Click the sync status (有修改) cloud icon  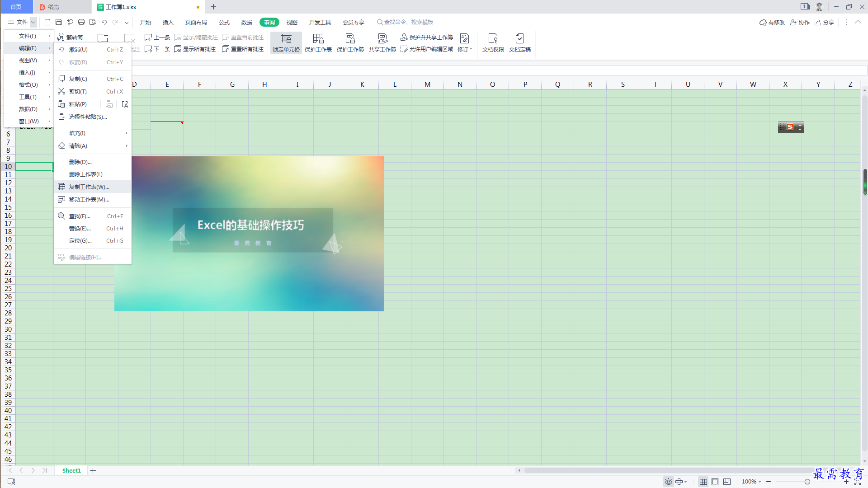click(763, 23)
